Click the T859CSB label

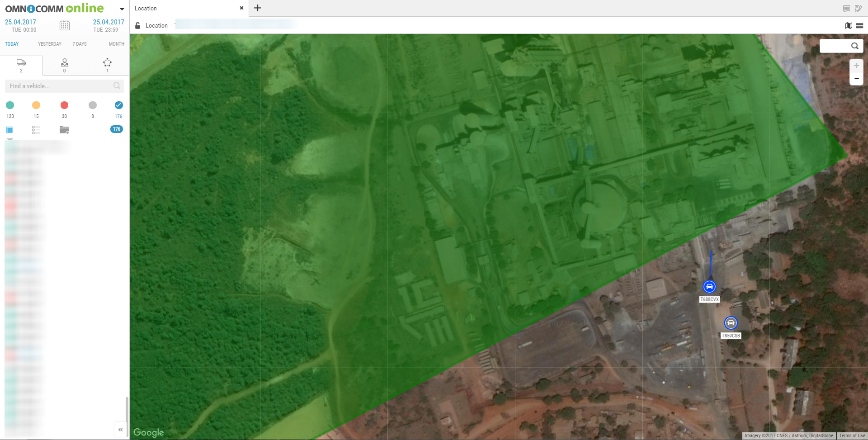coord(731,336)
